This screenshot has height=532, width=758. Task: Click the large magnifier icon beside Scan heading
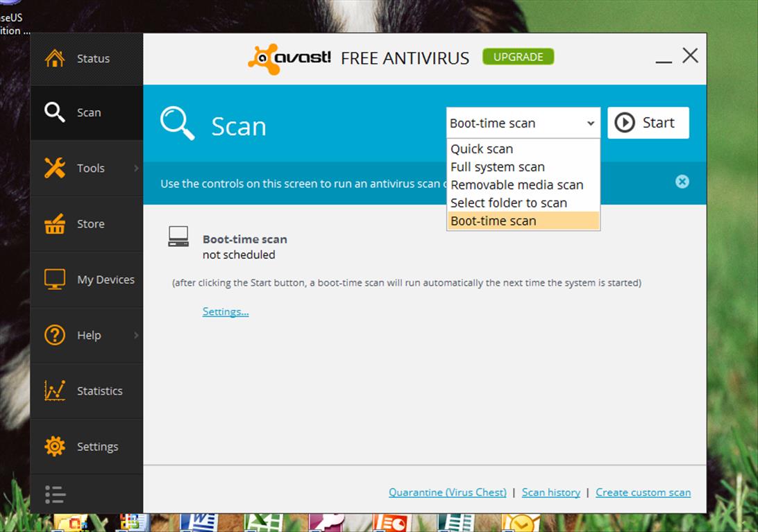coord(178,123)
